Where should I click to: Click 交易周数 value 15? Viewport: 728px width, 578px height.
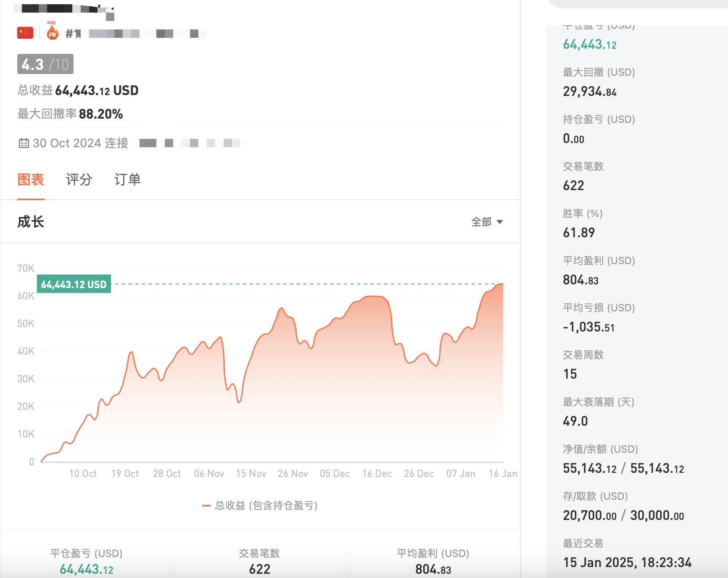570,374
